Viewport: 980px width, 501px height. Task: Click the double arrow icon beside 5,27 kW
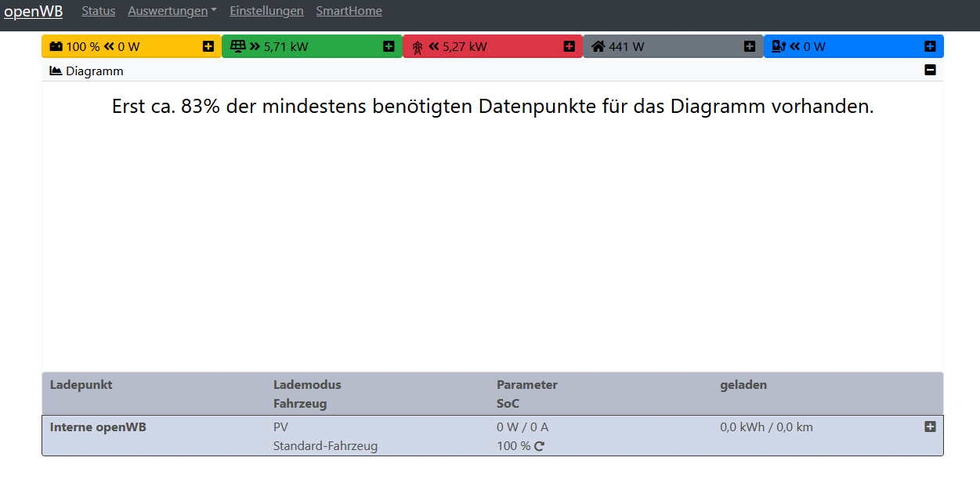[x=434, y=46]
